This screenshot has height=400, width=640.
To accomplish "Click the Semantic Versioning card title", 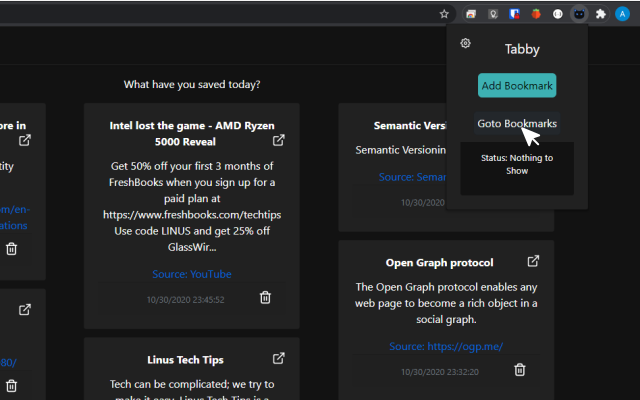I will click(410, 125).
